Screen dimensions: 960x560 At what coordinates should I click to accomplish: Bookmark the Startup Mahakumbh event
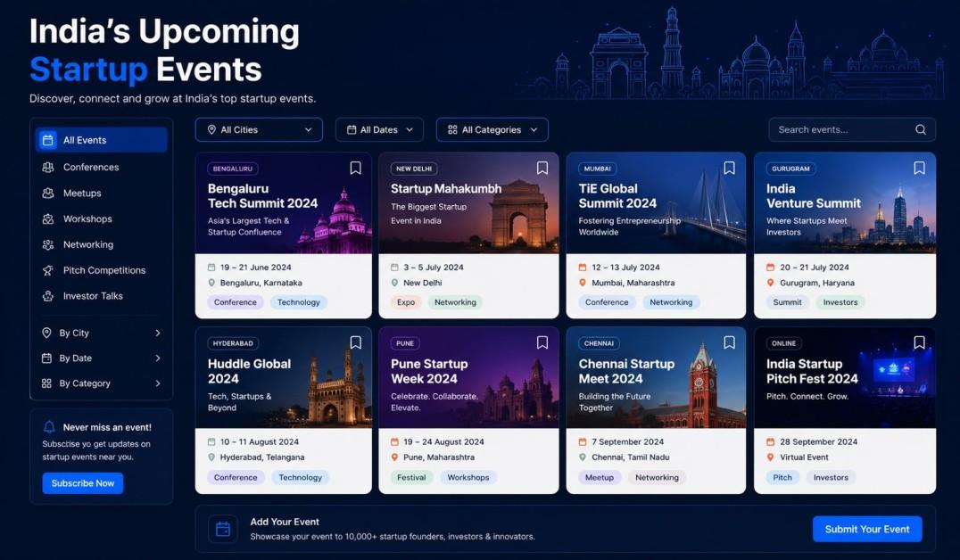click(542, 168)
